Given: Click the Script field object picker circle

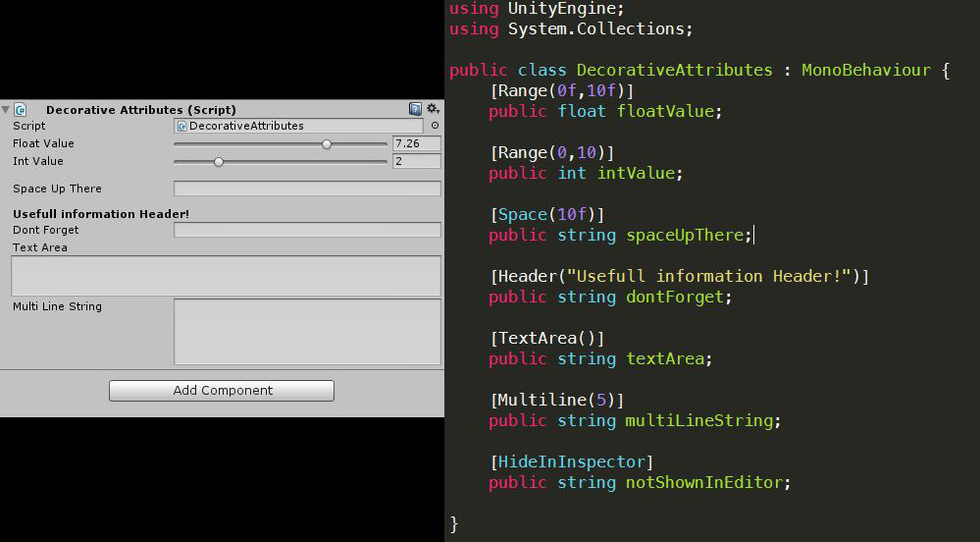Looking at the screenshot, I should (x=435, y=126).
